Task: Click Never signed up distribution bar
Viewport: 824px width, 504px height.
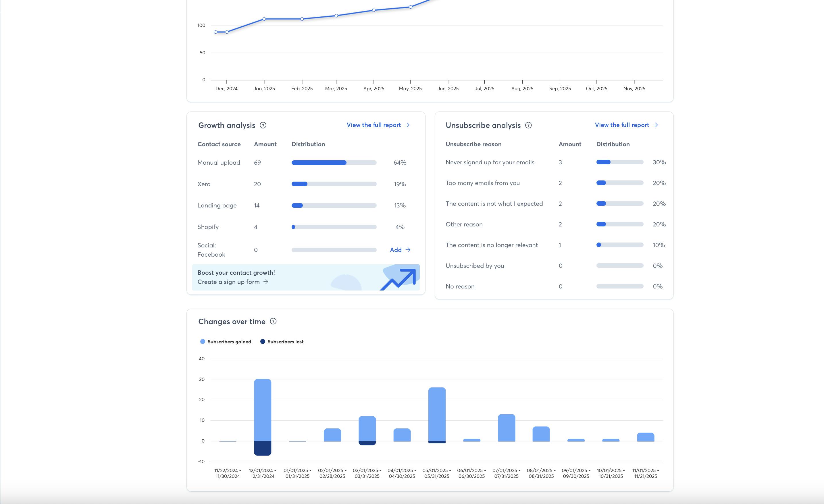Action: point(620,162)
